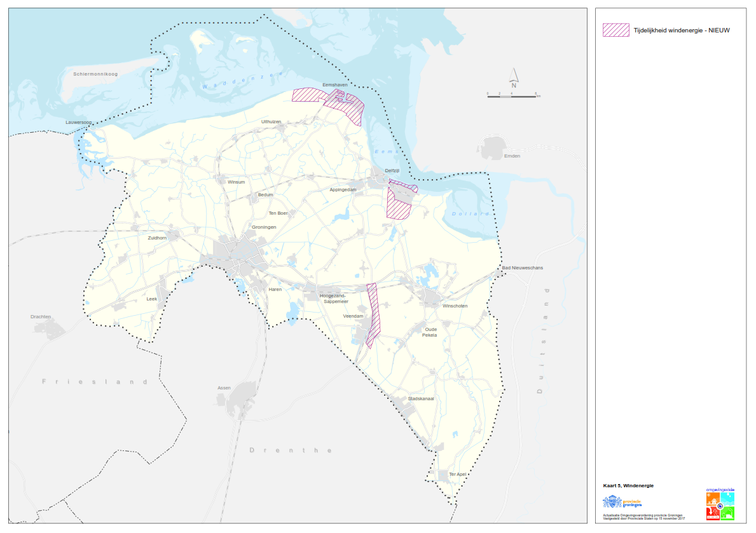The height and width of the screenshot is (533, 756).
Task: Click the Winschoten town label
Action: pyautogui.click(x=455, y=306)
